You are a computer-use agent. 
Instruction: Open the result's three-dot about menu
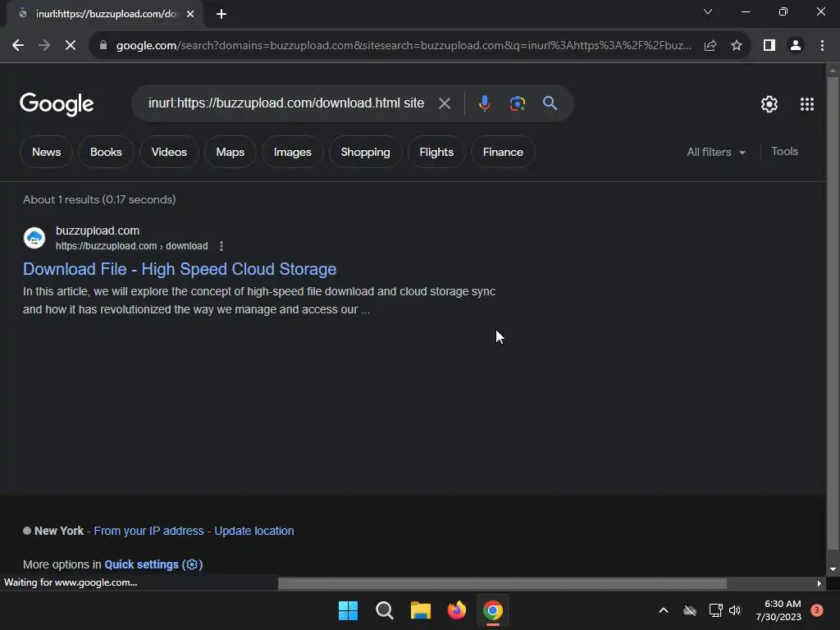point(221,246)
